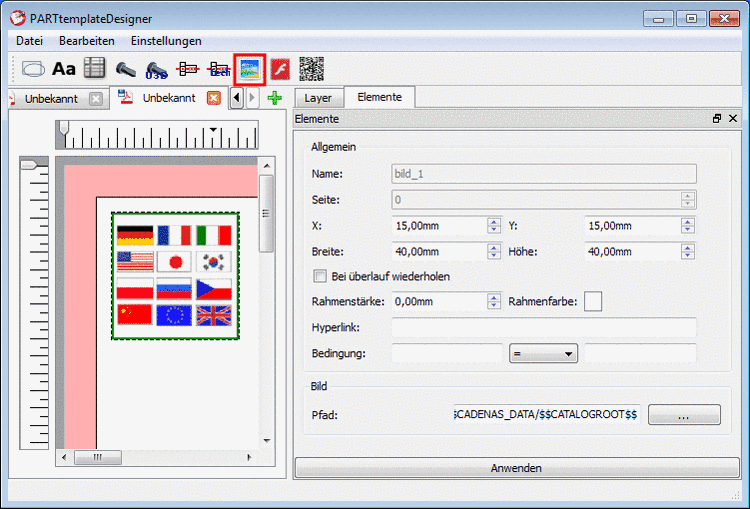The width and height of the screenshot is (750, 509).
Task: Click the Anwenden button
Action: [x=517, y=468]
